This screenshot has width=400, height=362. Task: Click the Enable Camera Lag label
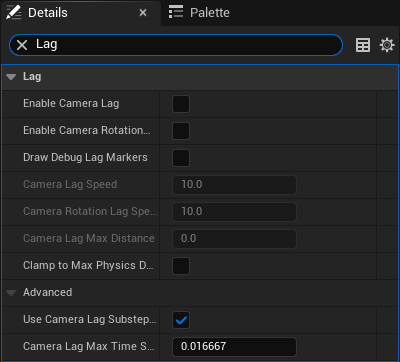pos(71,104)
